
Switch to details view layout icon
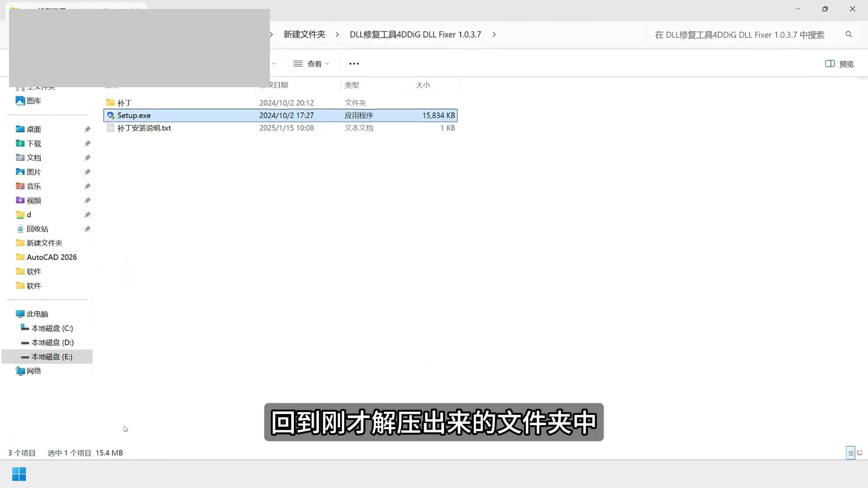point(850,453)
